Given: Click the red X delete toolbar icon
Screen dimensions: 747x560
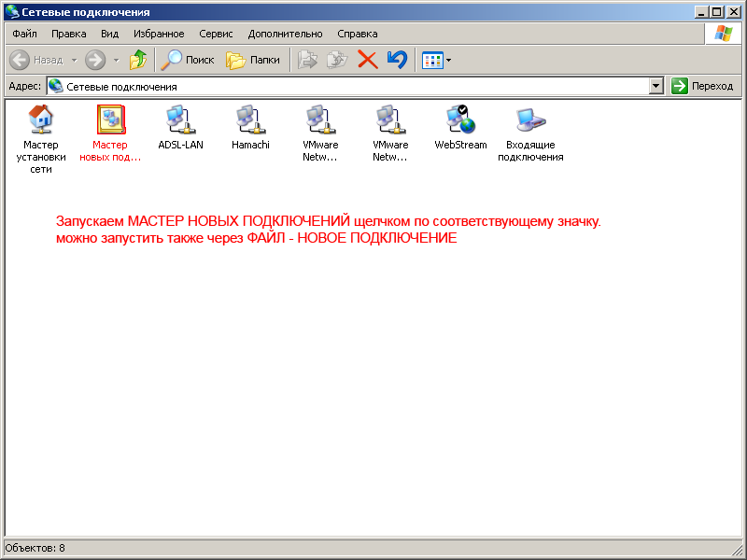Looking at the screenshot, I should pyautogui.click(x=367, y=60).
